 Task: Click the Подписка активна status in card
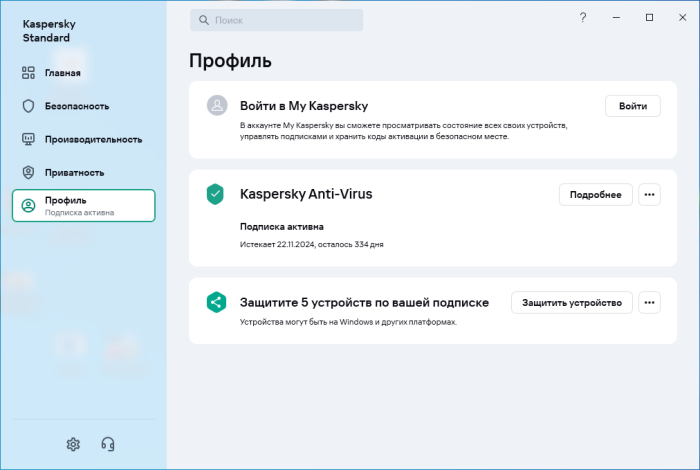click(282, 226)
